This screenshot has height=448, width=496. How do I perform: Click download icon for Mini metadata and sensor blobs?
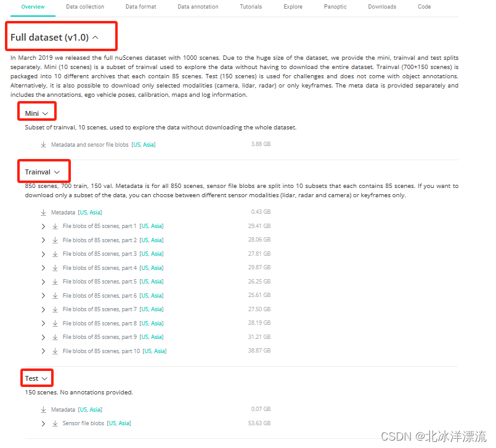[43, 145]
